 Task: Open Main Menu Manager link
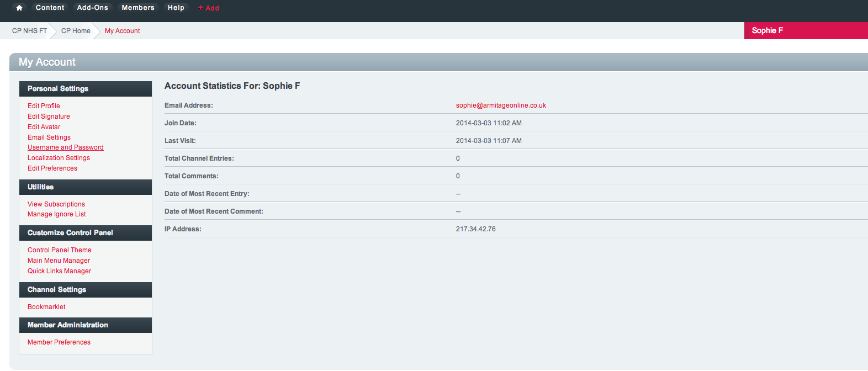[59, 261]
